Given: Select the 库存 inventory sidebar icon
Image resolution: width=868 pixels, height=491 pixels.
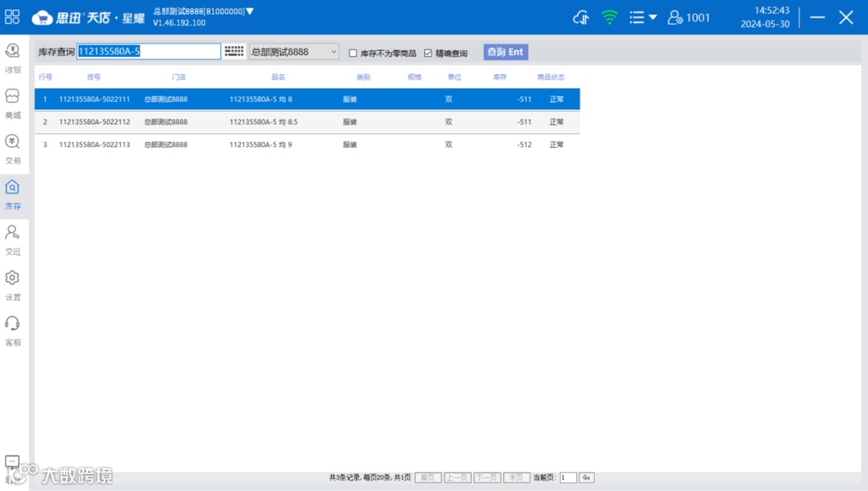Looking at the screenshot, I should (13, 194).
